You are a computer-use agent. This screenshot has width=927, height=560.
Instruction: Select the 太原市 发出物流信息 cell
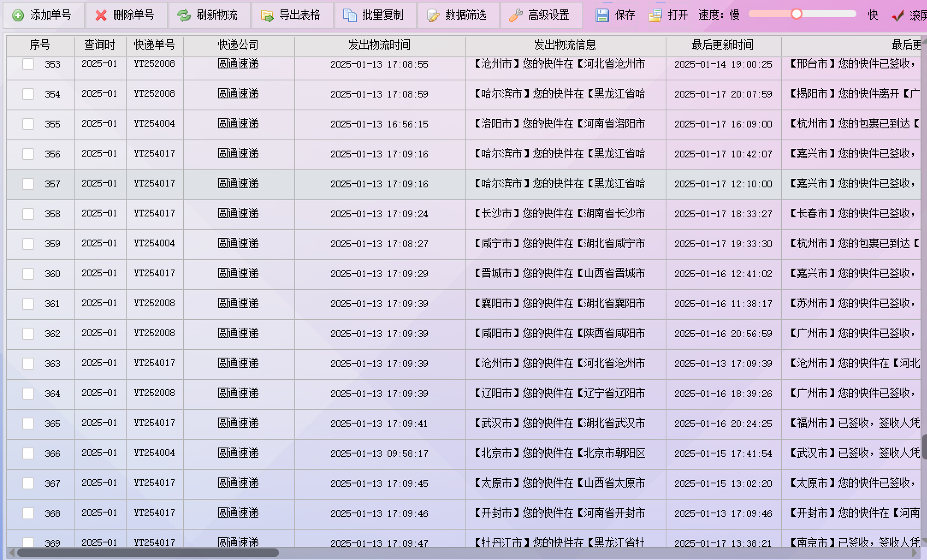[566, 483]
